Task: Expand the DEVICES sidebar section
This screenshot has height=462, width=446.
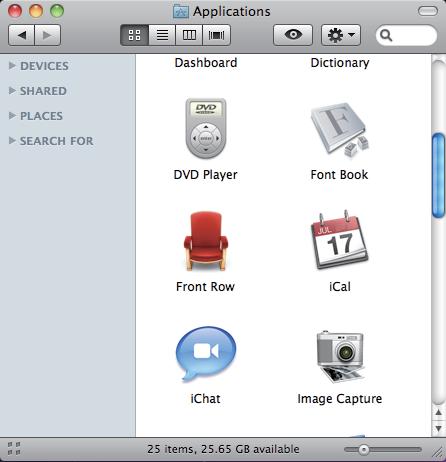Action: 12,65
